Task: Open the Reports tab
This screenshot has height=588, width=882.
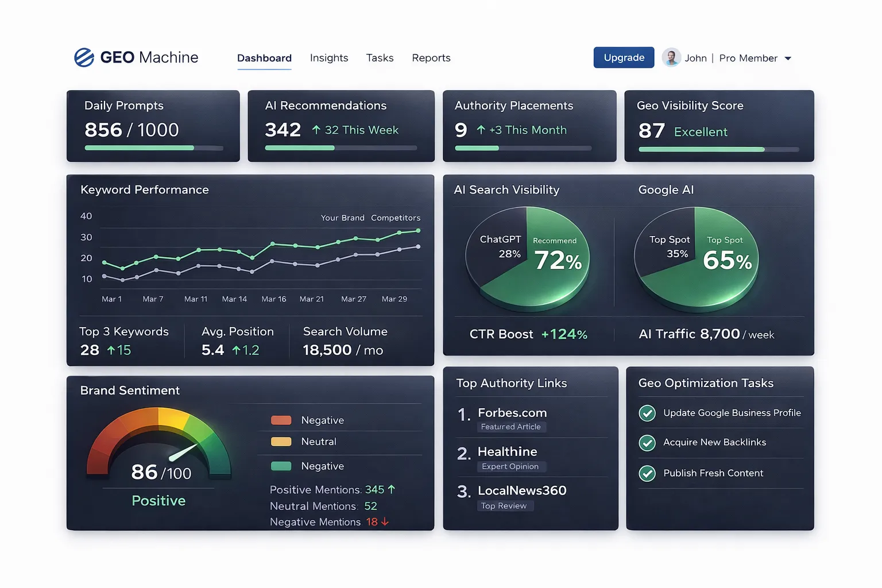Action: point(431,57)
